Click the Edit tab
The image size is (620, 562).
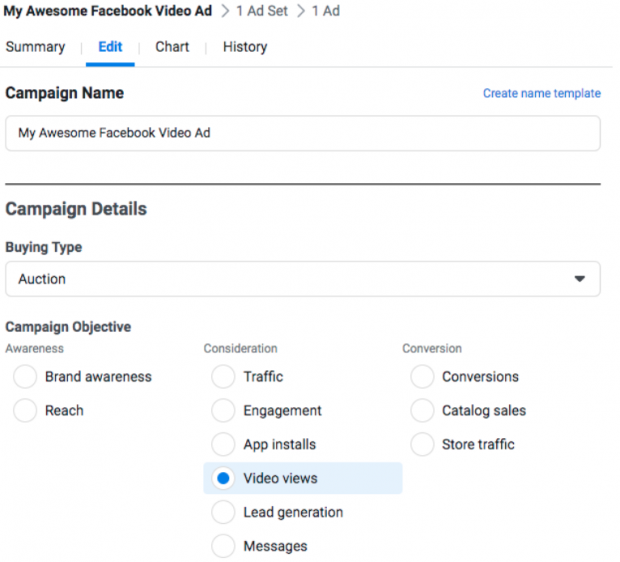point(110,47)
